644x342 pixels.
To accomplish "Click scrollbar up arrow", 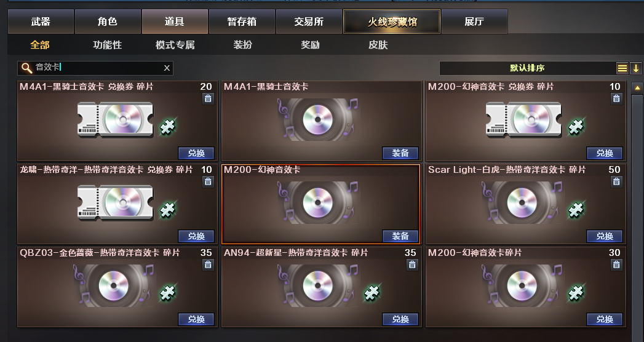I will [637, 87].
